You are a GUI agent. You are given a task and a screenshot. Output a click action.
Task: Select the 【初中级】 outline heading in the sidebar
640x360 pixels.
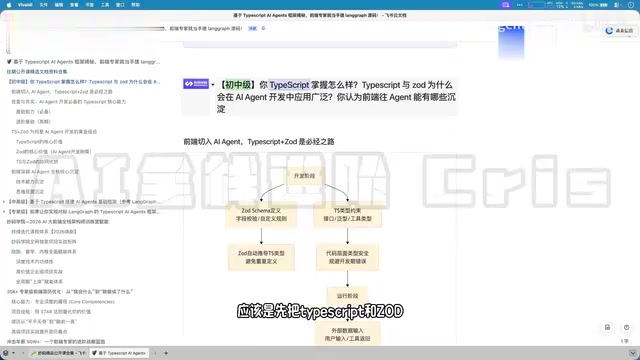click(x=84, y=82)
